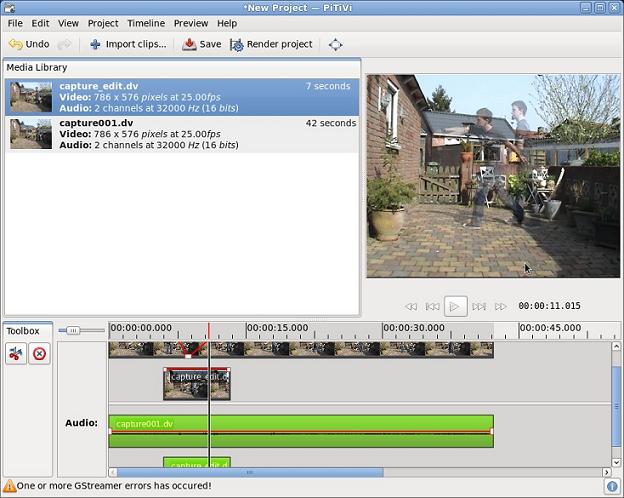Click the 00:00:00.000 ruler mark
This screenshot has height=498, width=624.
click(x=141, y=328)
